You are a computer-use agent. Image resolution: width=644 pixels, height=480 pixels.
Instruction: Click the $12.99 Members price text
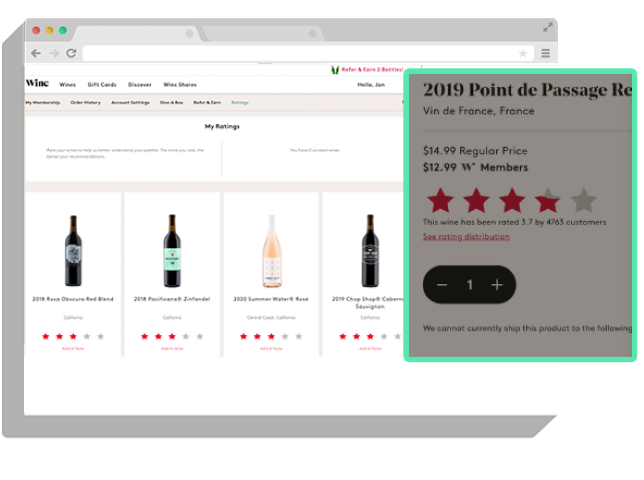(475, 168)
